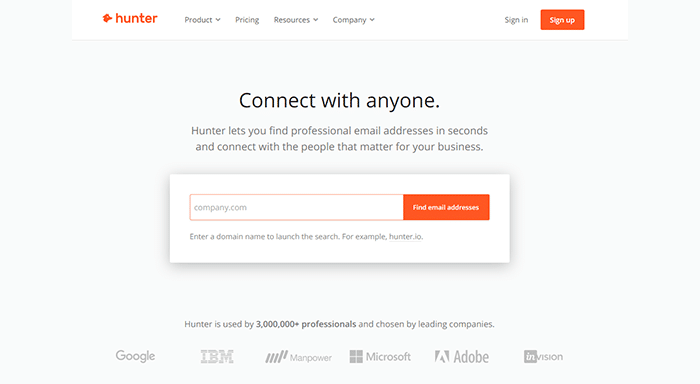Screen dimensions: 700x384
Task: Click the Adobe company logo
Action: pos(462,356)
